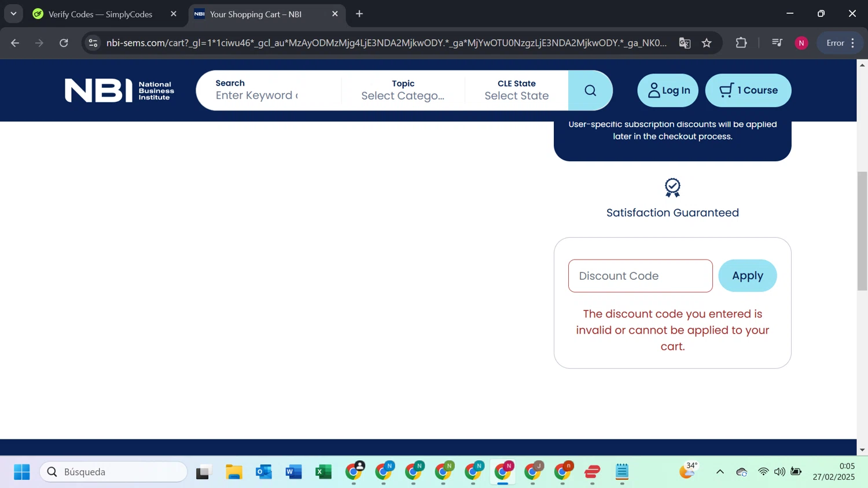Apply the discount code

click(x=748, y=276)
